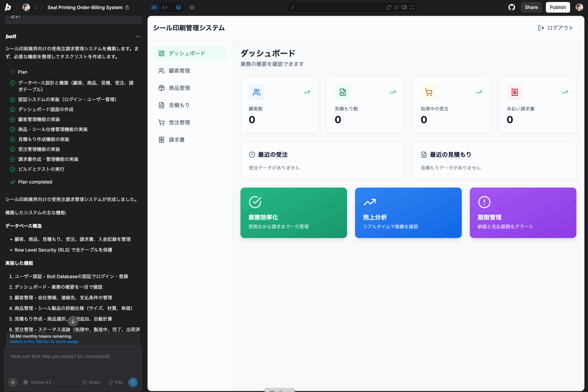Open preview in a new tab

396,7
